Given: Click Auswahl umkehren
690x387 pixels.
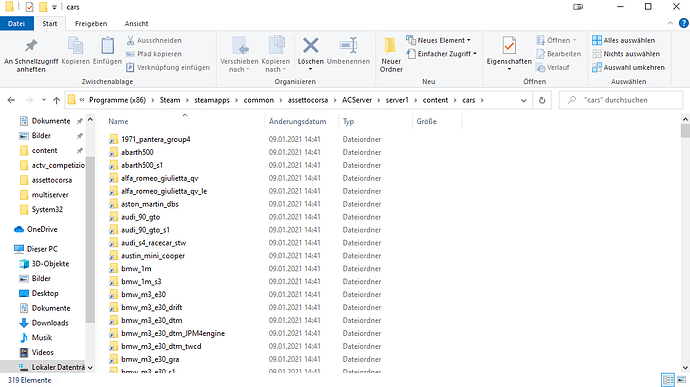Looking at the screenshot, I should coord(628,67).
